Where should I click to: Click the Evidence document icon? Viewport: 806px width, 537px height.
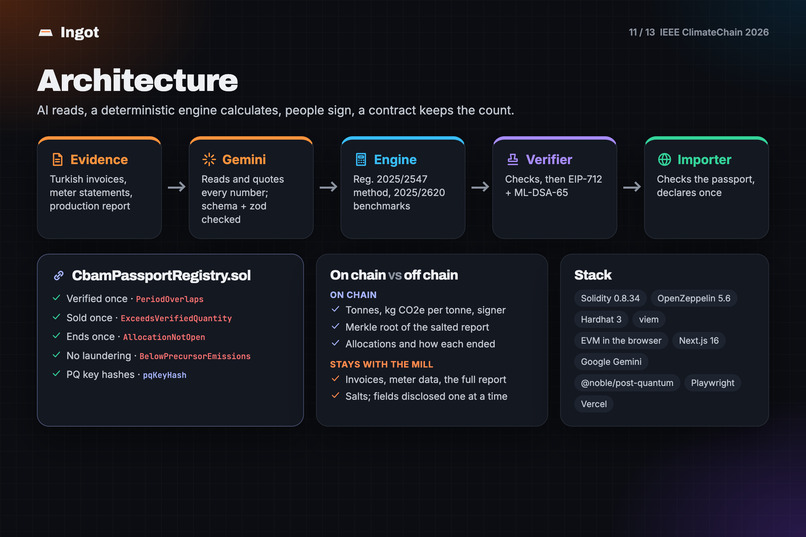coord(58,159)
